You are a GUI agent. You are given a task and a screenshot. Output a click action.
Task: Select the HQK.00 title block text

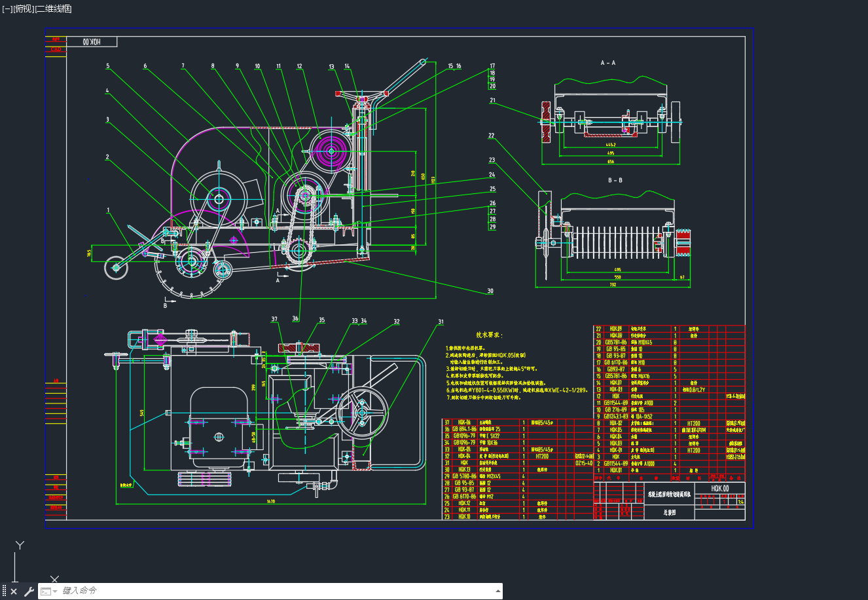tap(720, 488)
